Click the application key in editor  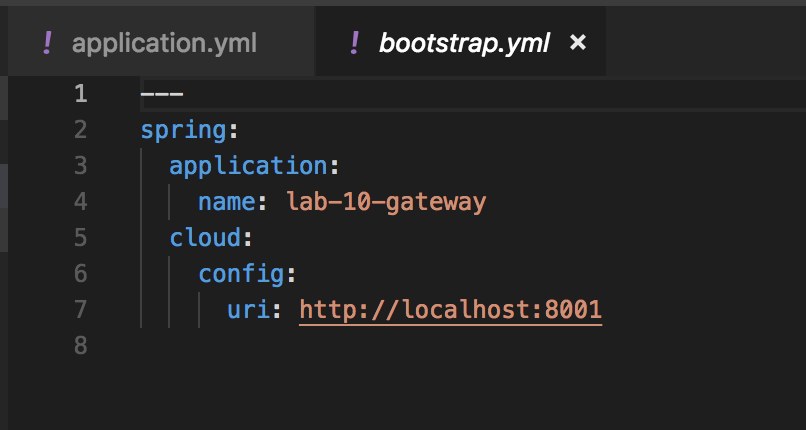[247, 166]
